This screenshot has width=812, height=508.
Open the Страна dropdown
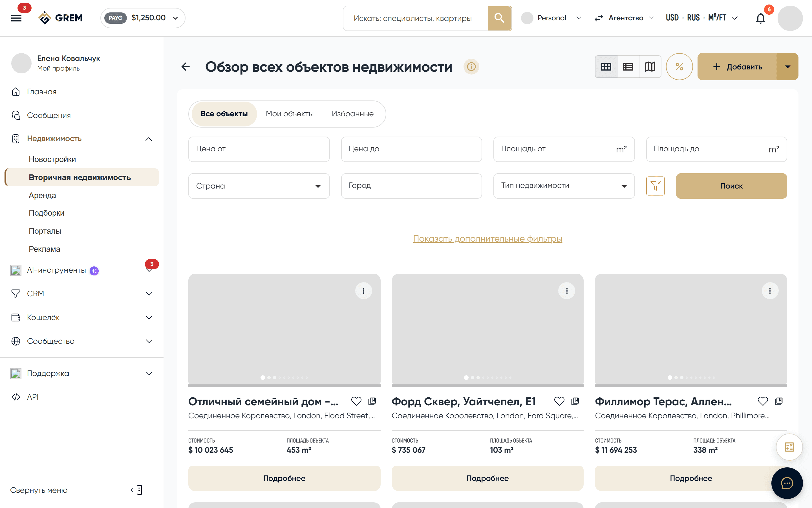pos(259,186)
